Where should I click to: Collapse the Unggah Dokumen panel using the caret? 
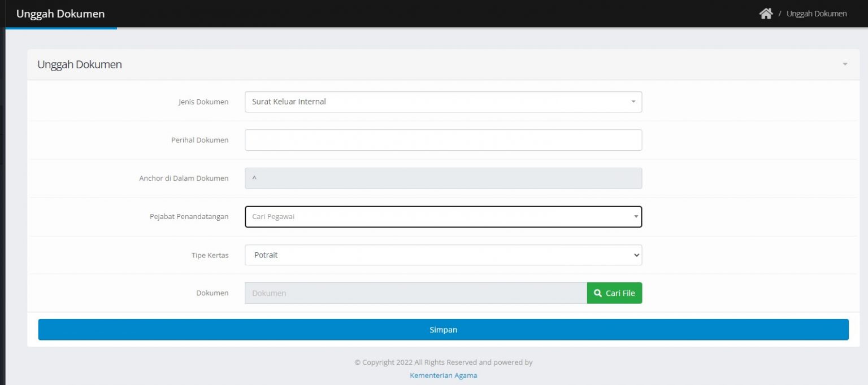tap(845, 64)
